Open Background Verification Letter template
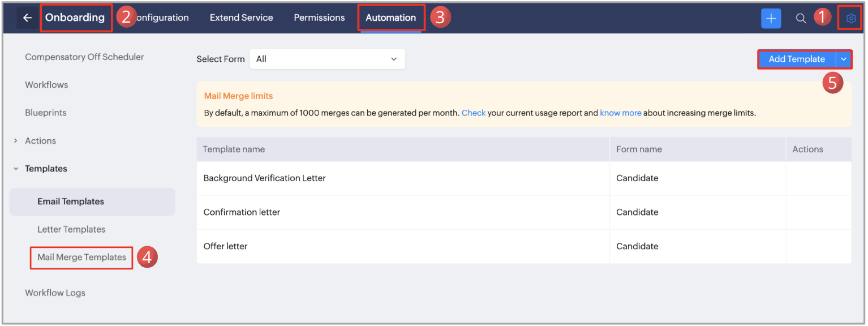The height and width of the screenshot is (326, 868). [264, 178]
